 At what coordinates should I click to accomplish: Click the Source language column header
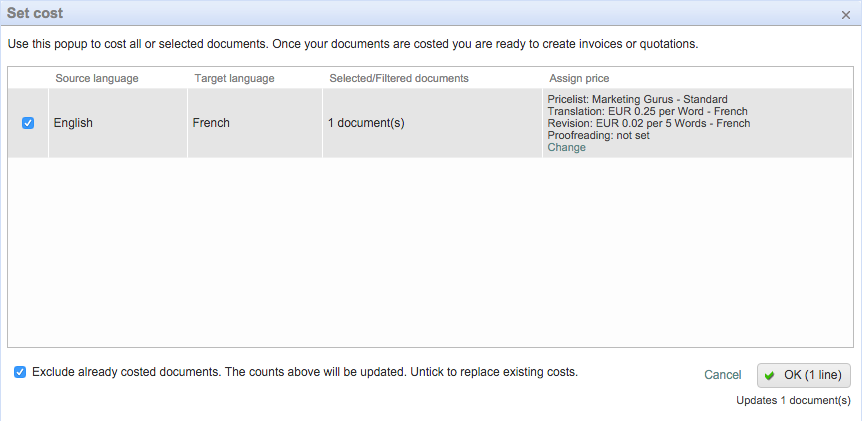97,78
